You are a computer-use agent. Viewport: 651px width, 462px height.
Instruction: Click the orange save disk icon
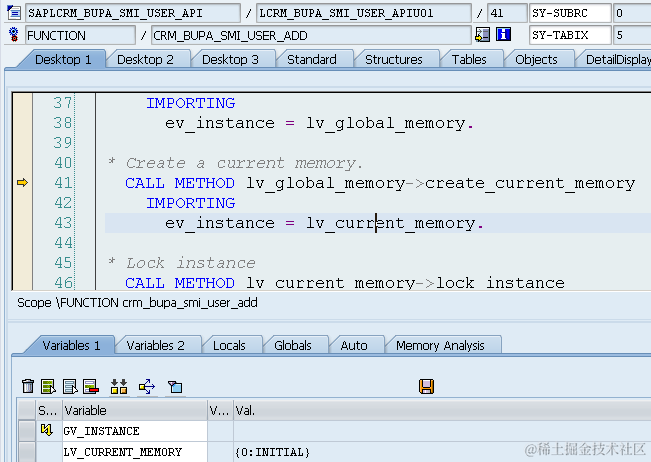(426, 386)
